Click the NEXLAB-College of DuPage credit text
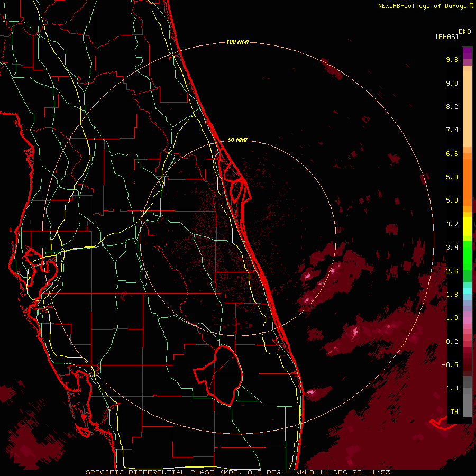 pos(422,6)
